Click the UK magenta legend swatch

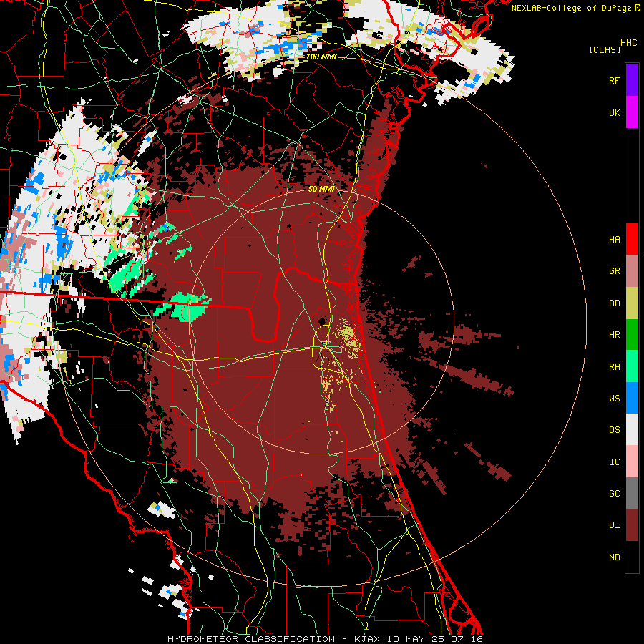(x=632, y=112)
